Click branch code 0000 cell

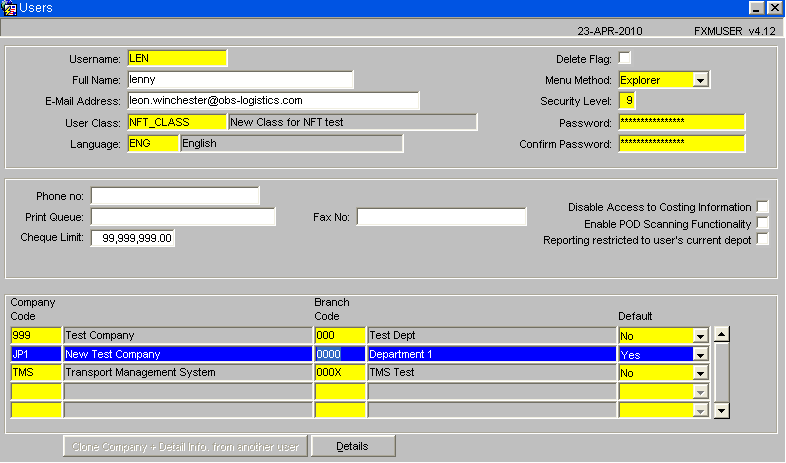pyautogui.click(x=340, y=354)
